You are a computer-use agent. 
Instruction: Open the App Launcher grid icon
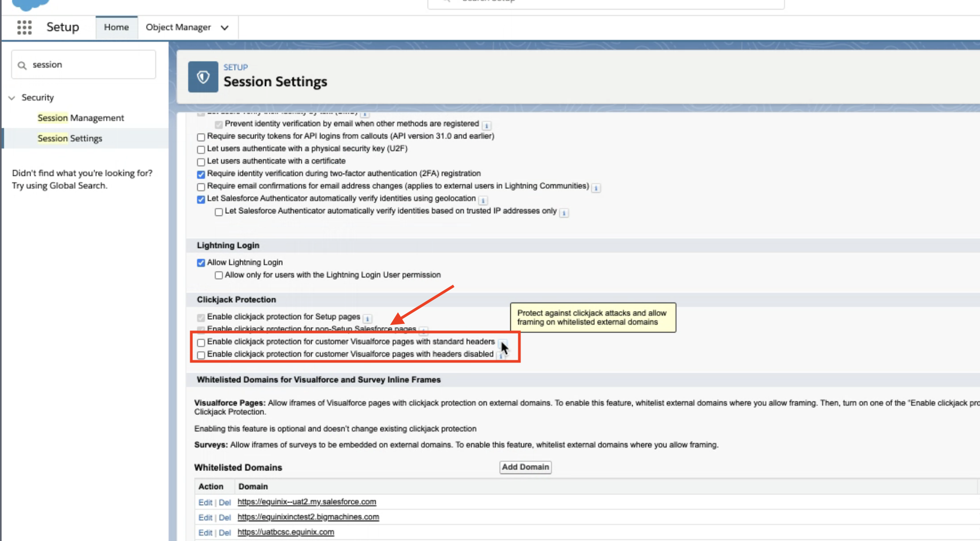pos(25,27)
